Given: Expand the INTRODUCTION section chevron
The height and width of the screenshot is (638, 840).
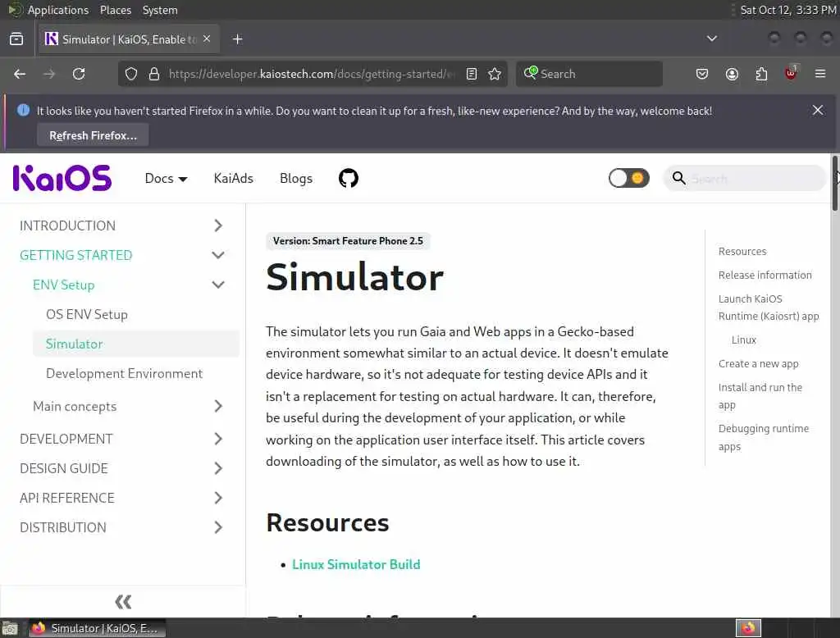Looking at the screenshot, I should 218,226.
